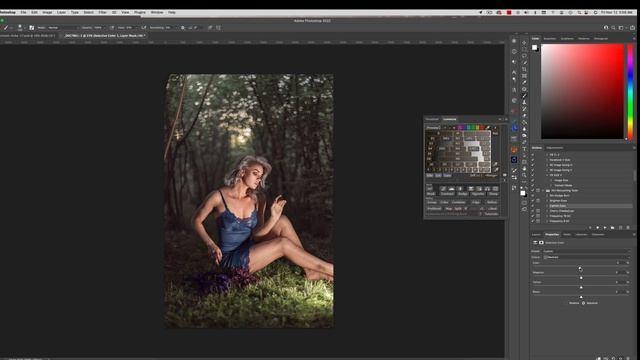Screen dimensions: 640x360
Task: Toggle checkmark for Frequency 16 bit action
Action: (533, 216)
